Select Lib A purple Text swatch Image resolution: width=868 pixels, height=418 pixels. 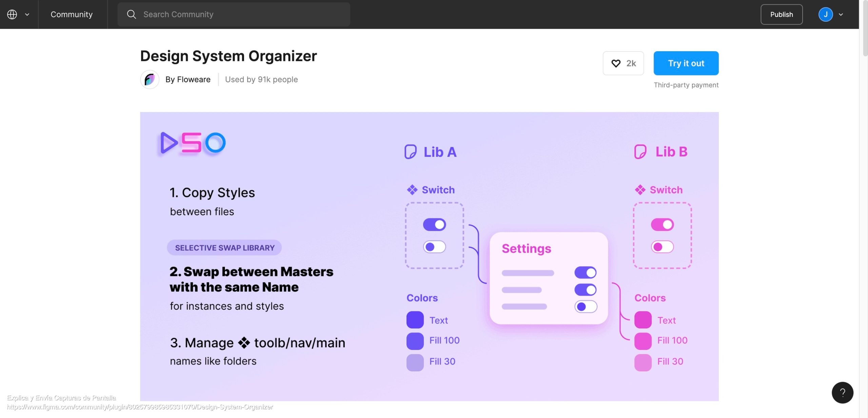point(415,320)
